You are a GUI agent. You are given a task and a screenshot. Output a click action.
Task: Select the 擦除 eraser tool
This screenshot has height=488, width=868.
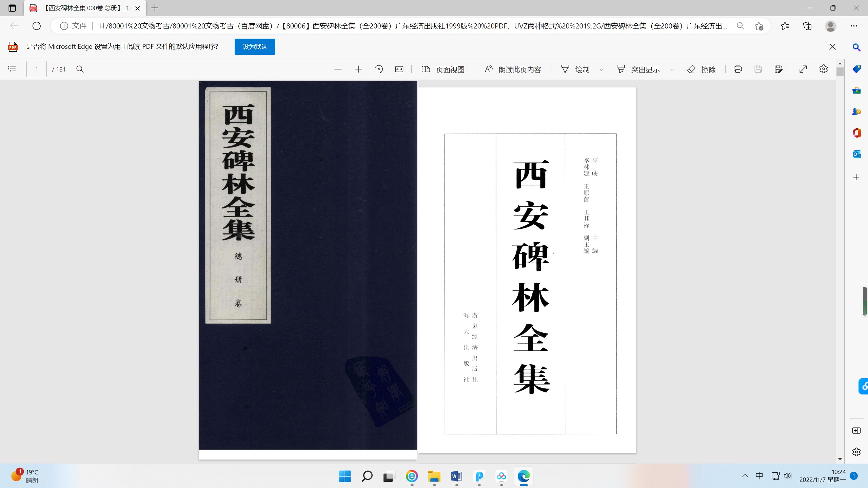[702, 69]
